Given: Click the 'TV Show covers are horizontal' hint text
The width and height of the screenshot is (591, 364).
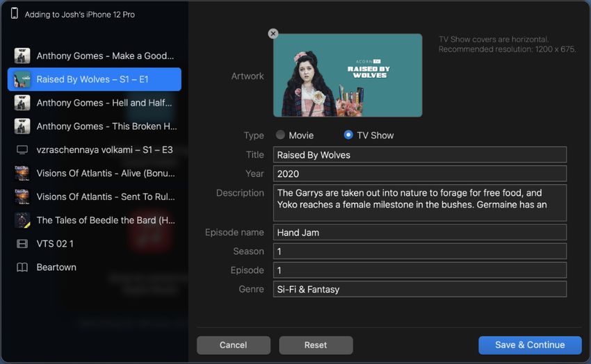Looking at the screenshot, I should coord(494,39).
